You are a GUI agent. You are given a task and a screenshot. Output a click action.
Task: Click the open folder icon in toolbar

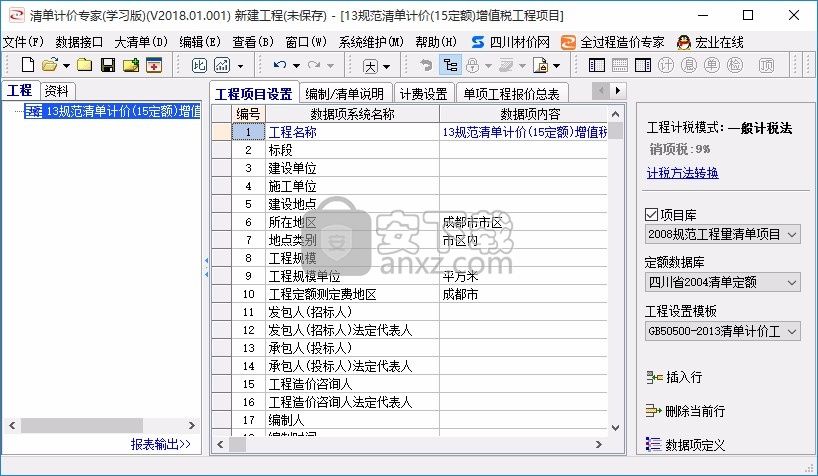(x=50, y=65)
